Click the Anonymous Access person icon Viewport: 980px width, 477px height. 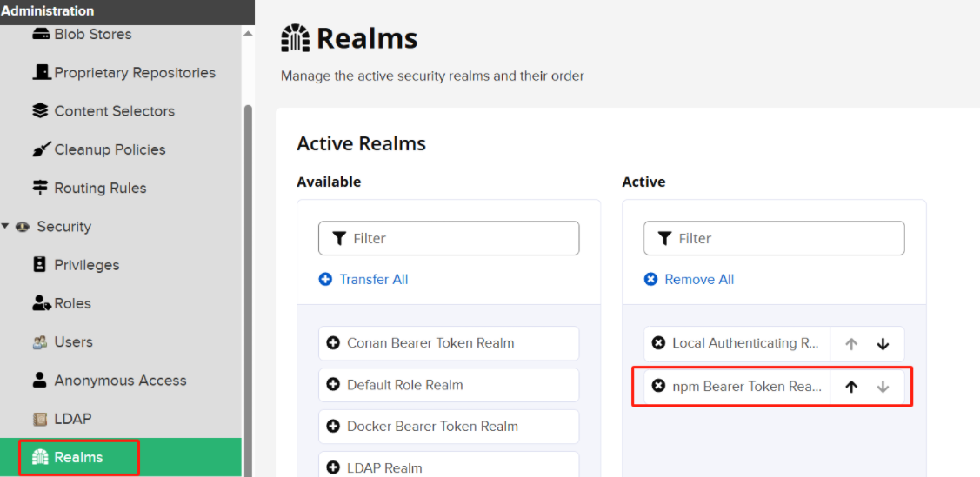[39, 381]
